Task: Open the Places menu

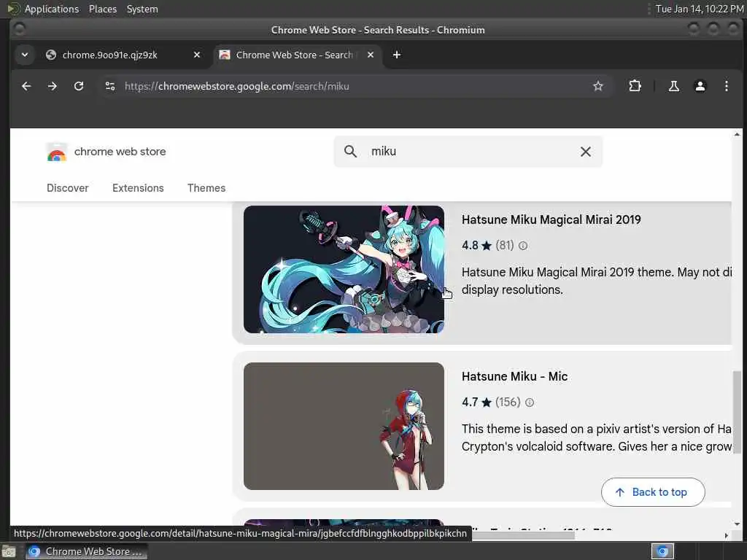Action: click(102, 9)
